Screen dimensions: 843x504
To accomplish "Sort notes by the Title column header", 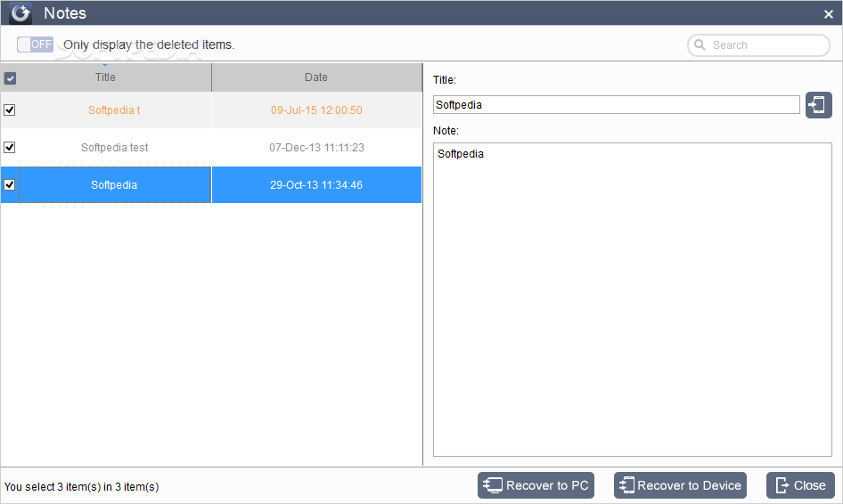I will (x=105, y=77).
